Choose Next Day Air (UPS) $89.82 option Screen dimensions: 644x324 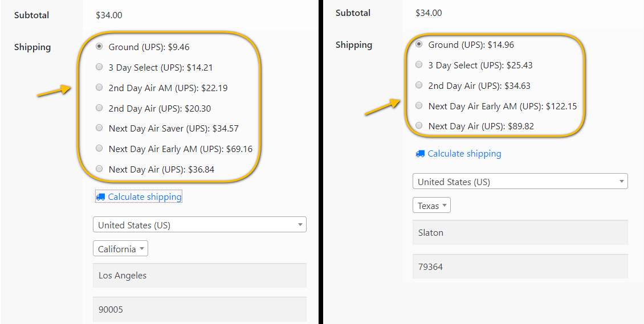(419, 126)
